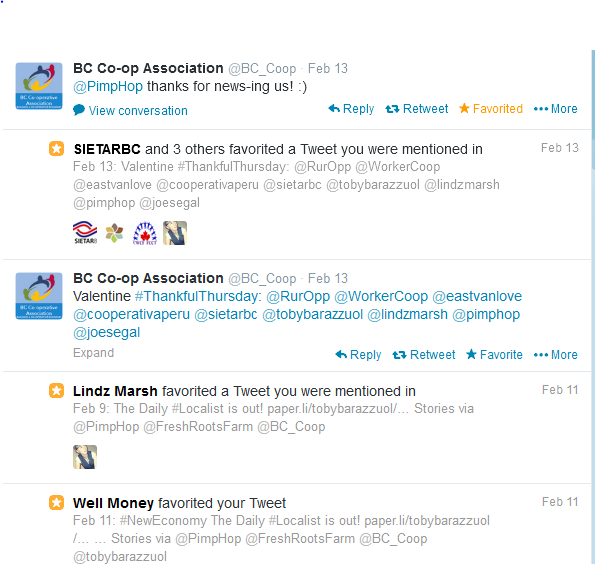595x564 pixels.
Task: Open the @tobybarazzuol mention in Valentine tweet
Action: tap(313, 314)
